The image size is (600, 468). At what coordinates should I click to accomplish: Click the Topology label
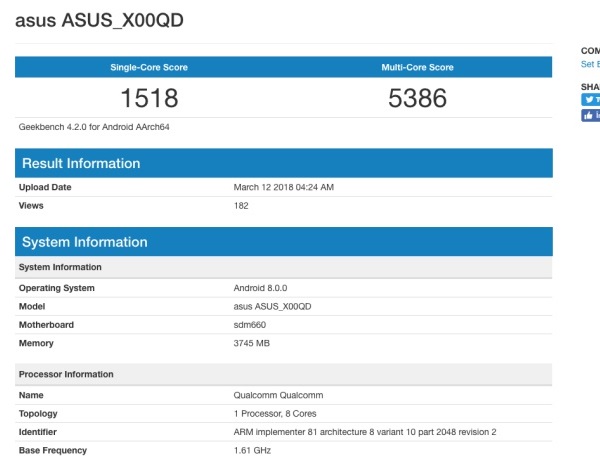(38, 414)
